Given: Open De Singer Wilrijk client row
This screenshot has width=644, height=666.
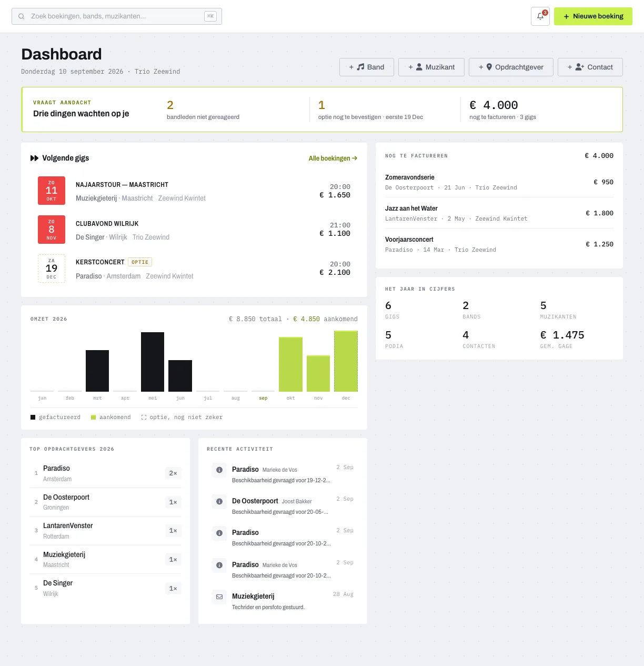Looking at the screenshot, I should tap(105, 588).
